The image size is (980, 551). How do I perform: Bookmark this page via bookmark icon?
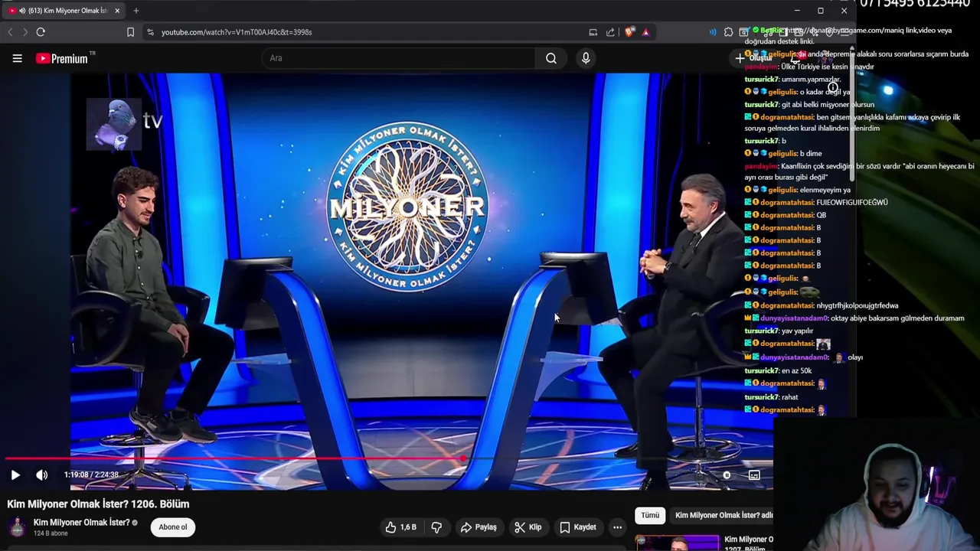tap(130, 32)
